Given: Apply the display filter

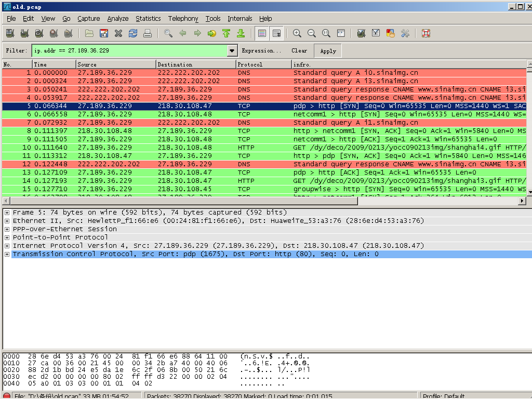Looking at the screenshot, I should (x=328, y=51).
